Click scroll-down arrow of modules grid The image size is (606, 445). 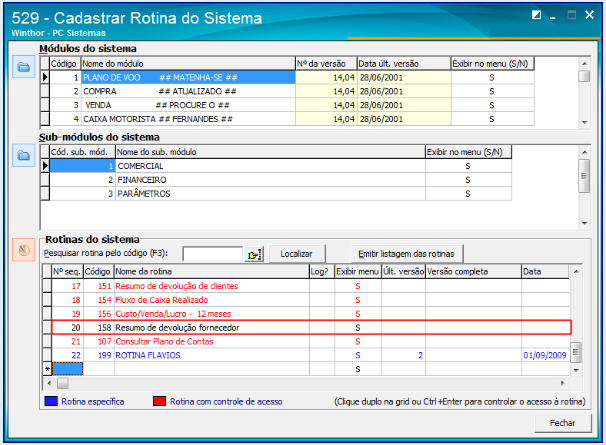click(584, 122)
